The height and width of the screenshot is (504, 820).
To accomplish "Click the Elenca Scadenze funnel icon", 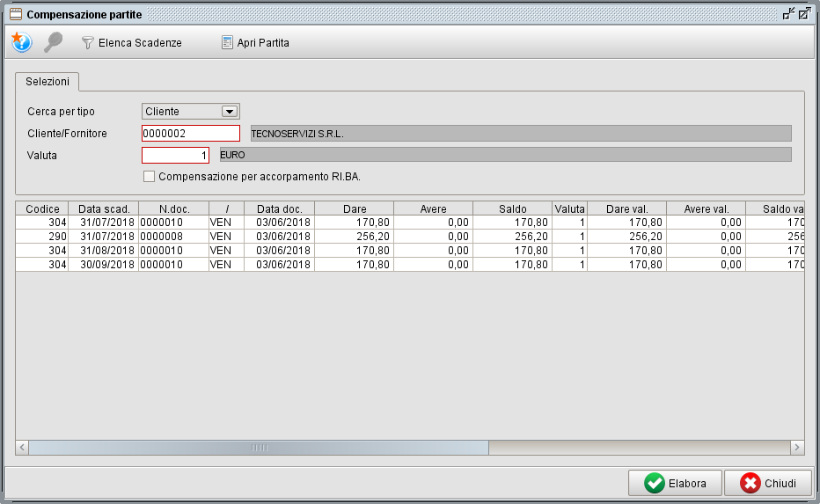I will 87,42.
